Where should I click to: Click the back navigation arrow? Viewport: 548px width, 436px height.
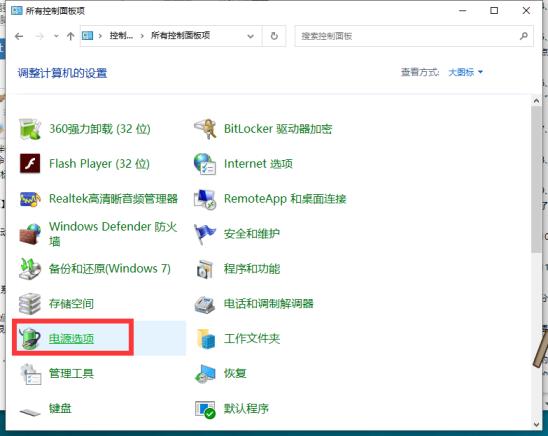click(x=19, y=36)
